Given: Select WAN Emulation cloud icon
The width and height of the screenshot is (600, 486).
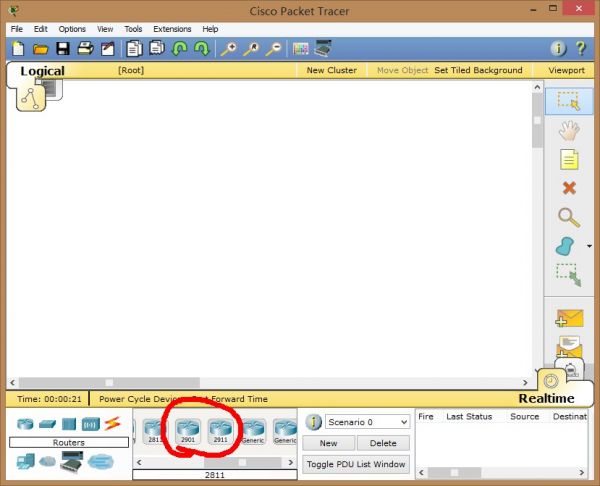Looking at the screenshot, I should (x=47, y=461).
